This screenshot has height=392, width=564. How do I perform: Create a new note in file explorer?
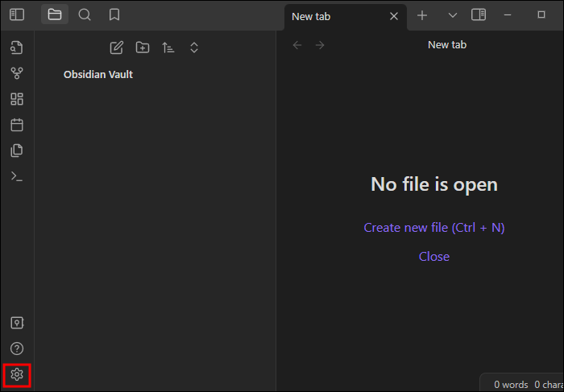point(117,47)
